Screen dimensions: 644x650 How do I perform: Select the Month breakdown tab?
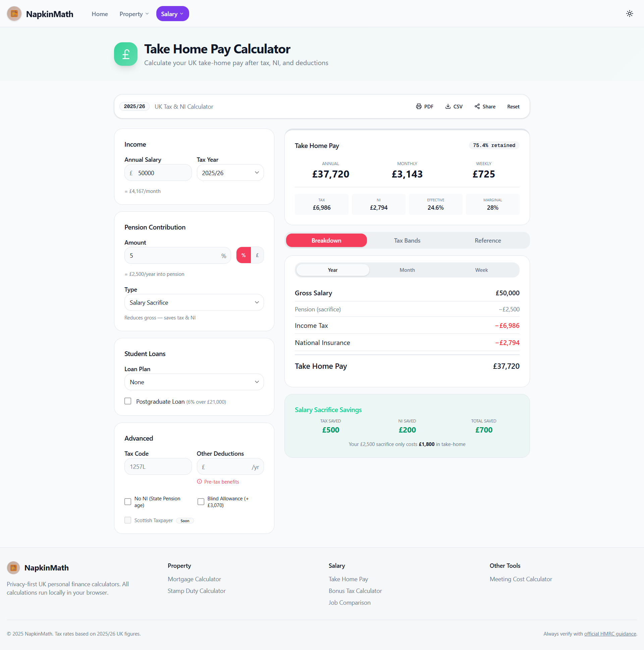tap(407, 270)
